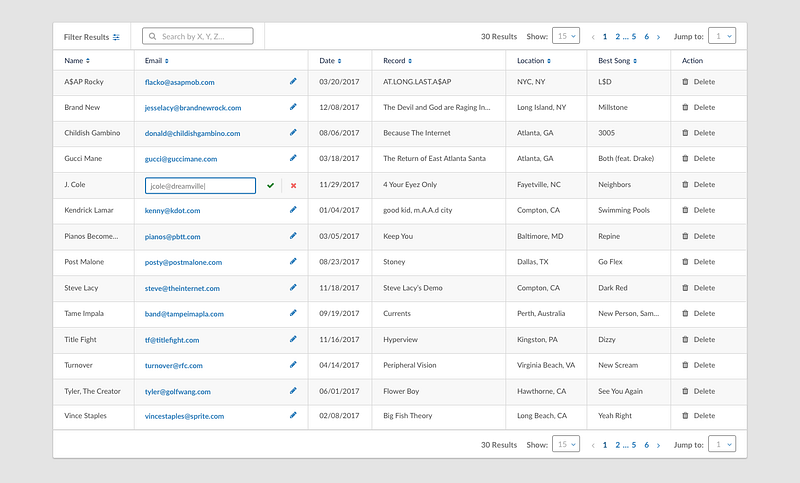The width and height of the screenshot is (800, 483).
Task: Open bottom Show 15 results dropdown
Action: click(x=566, y=444)
